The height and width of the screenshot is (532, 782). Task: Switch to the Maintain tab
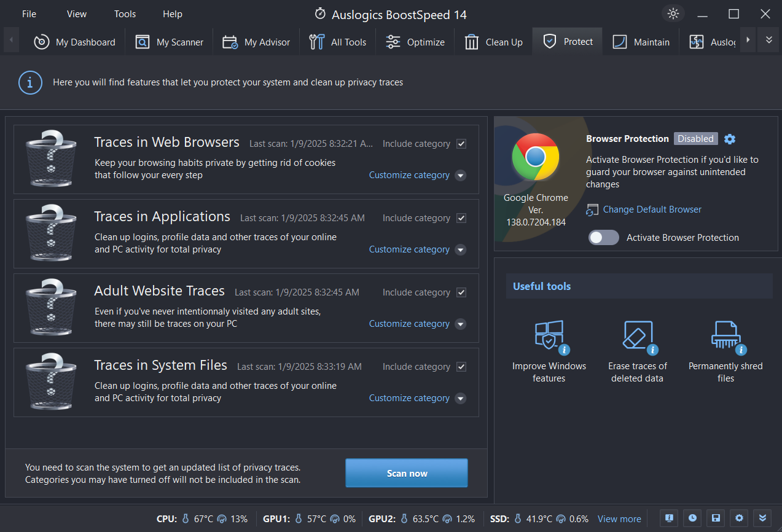coord(641,42)
